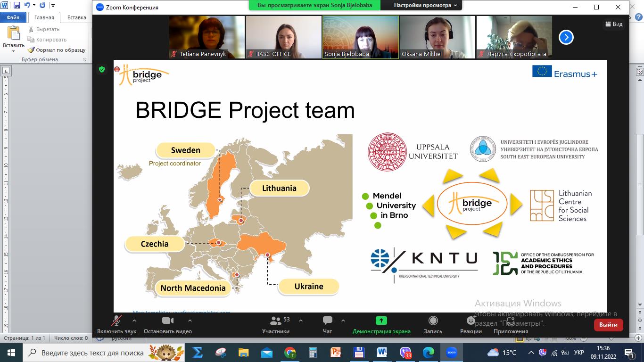Start screen sharing with Демонстрация экрана

click(381, 324)
